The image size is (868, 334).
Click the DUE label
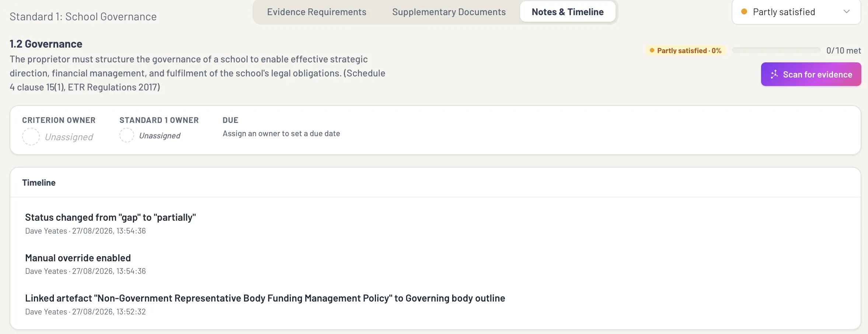(x=230, y=120)
